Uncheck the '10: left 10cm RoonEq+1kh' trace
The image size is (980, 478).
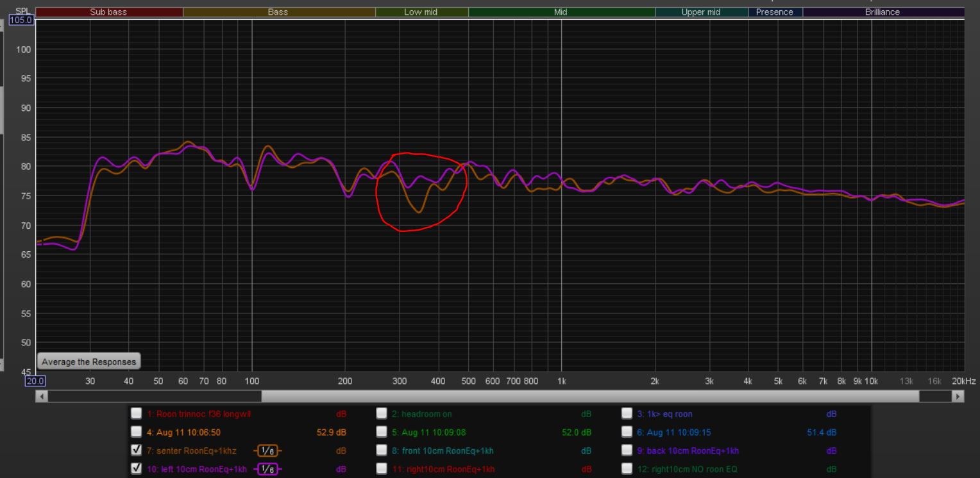click(x=137, y=470)
